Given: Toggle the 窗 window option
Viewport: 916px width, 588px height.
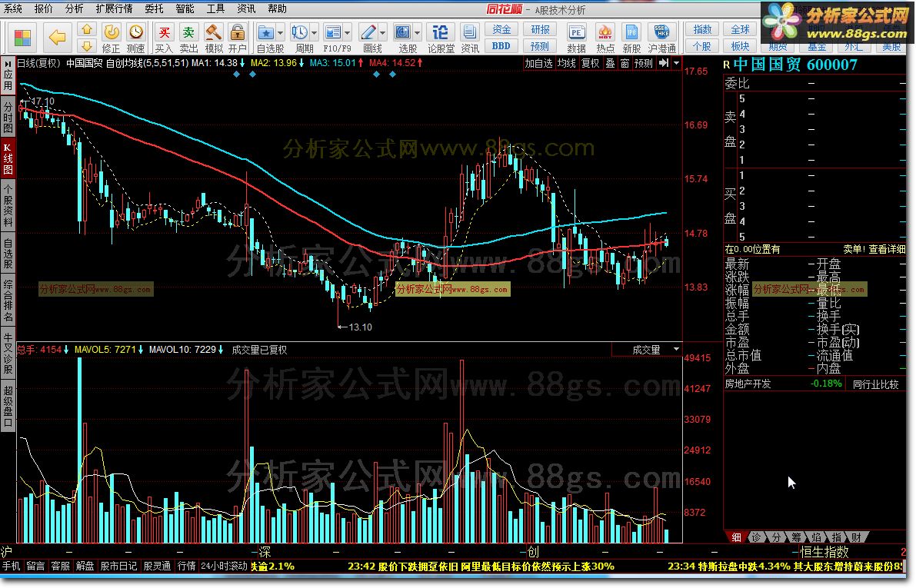Looking at the screenshot, I should [625, 63].
